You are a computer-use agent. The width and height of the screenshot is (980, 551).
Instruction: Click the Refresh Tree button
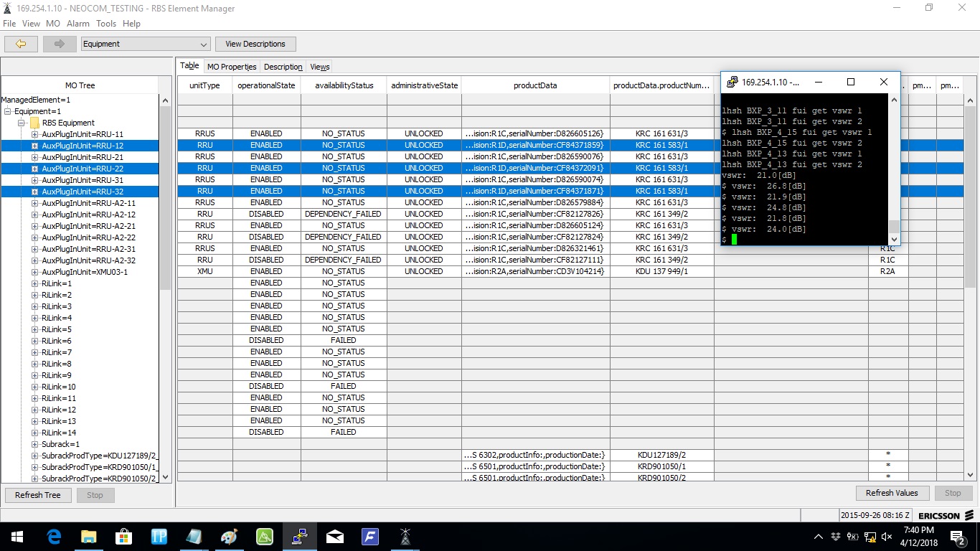point(38,495)
